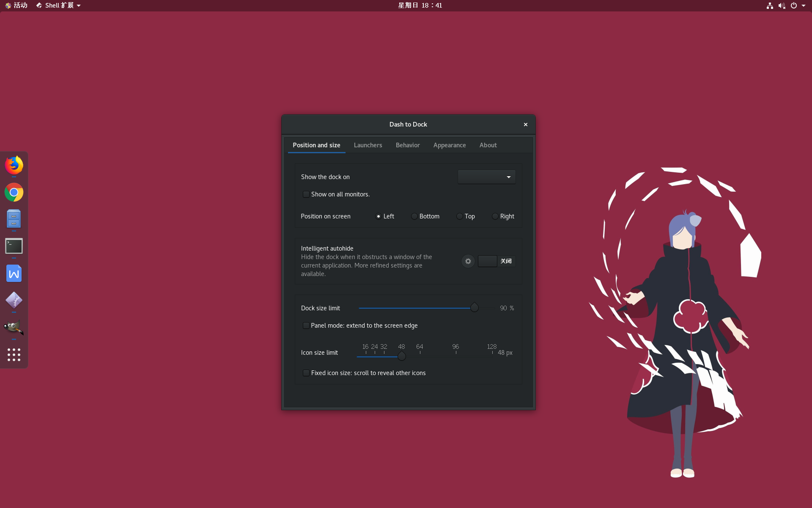The image size is (812, 508).
Task: Open WPS Writer from the dock
Action: pyautogui.click(x=14, y=273)
